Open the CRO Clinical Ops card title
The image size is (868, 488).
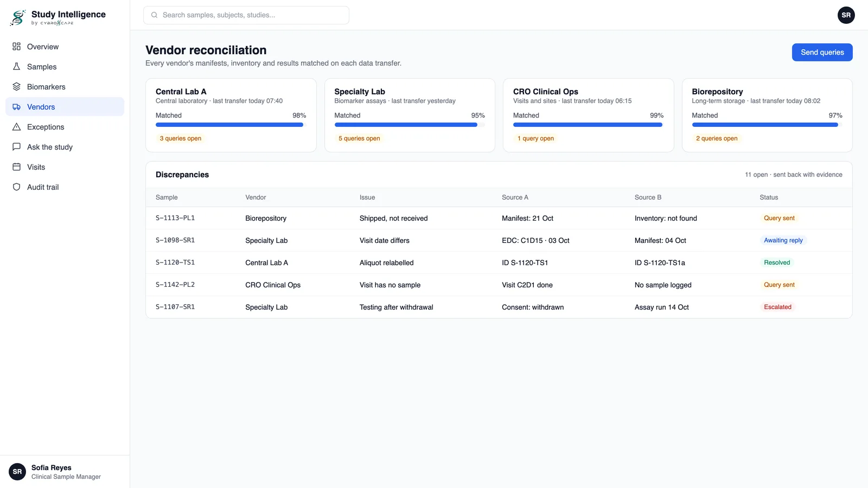(x=546, y=92)
